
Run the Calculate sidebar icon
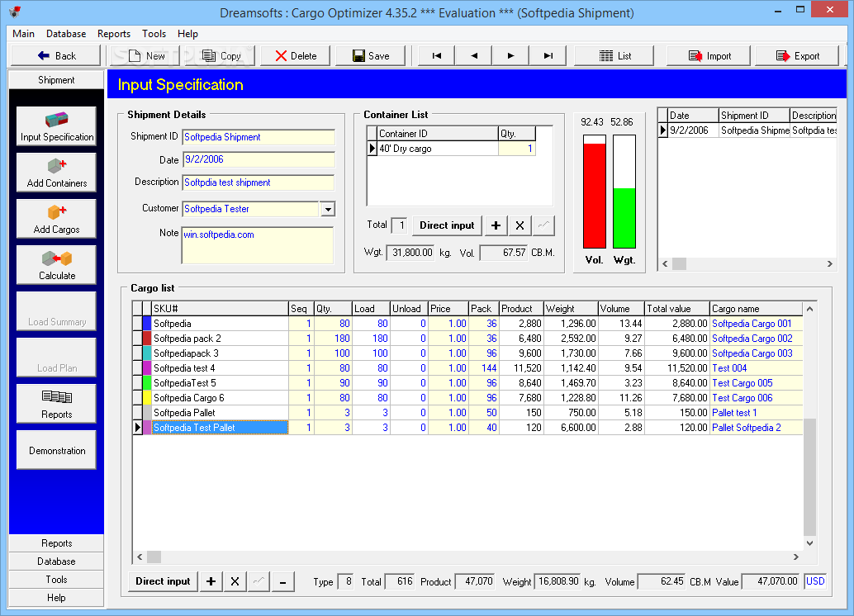pos(57,265)
